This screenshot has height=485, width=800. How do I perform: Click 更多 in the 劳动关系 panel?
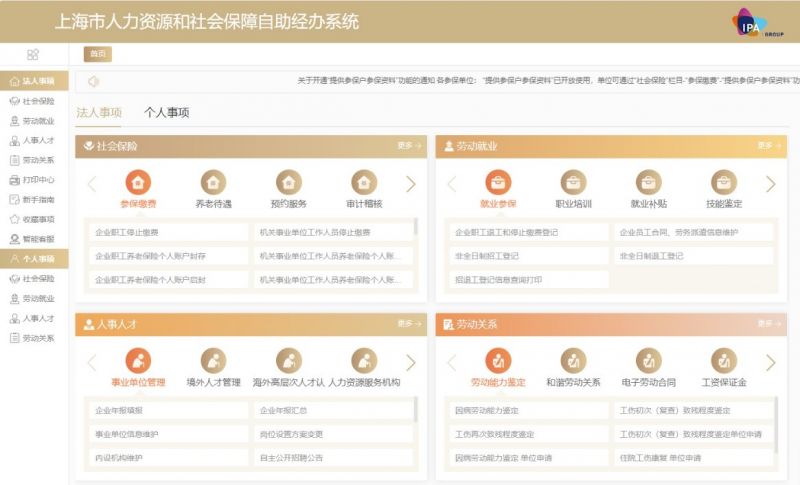769,324
